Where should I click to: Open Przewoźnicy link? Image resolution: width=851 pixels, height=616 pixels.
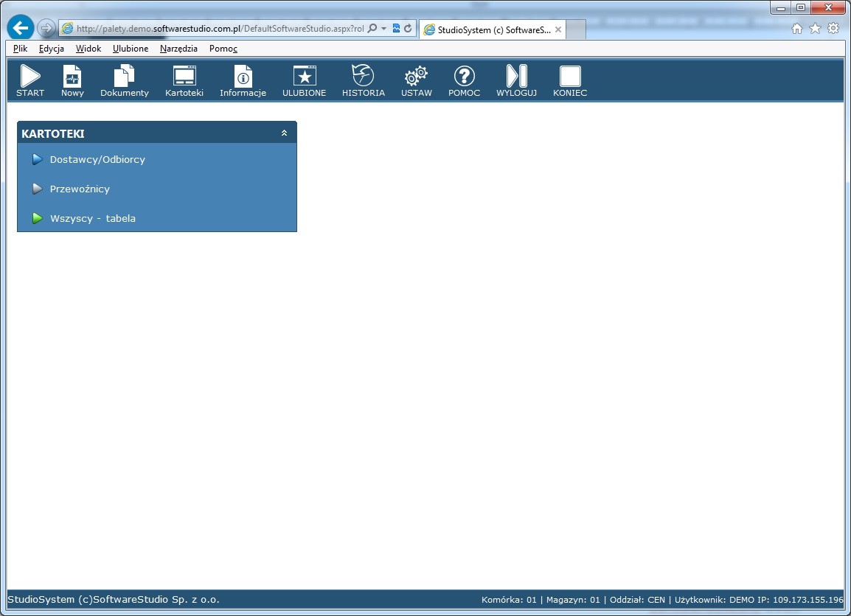click(80, 189)
